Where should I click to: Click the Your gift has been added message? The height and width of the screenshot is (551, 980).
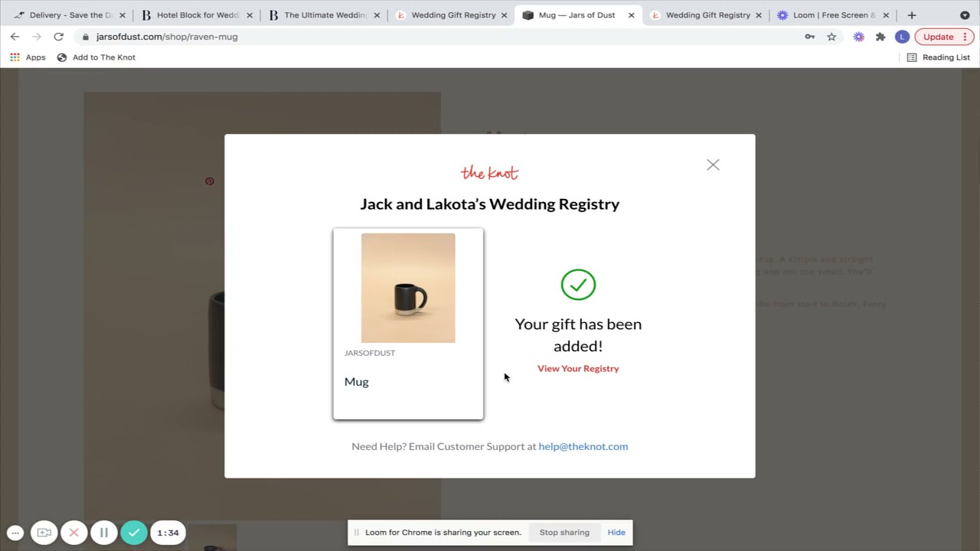coord(578,334)
